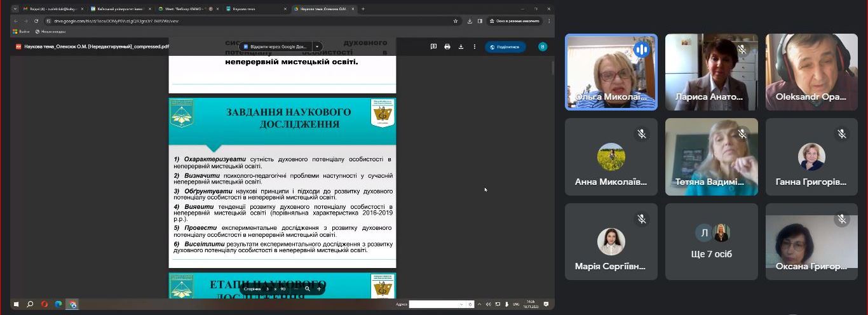Open the apps shortcut in bookmarks bar
The image size is (868, 315).
coord(22,31)
